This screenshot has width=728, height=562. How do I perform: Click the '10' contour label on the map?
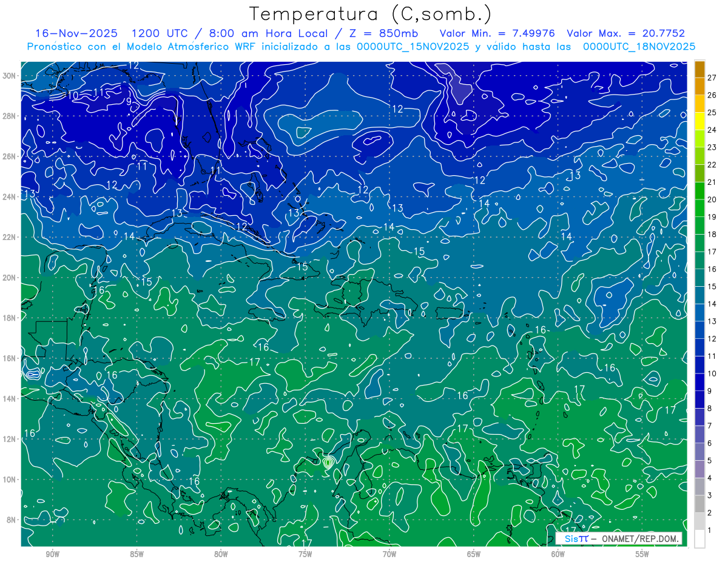click(72, 96)
